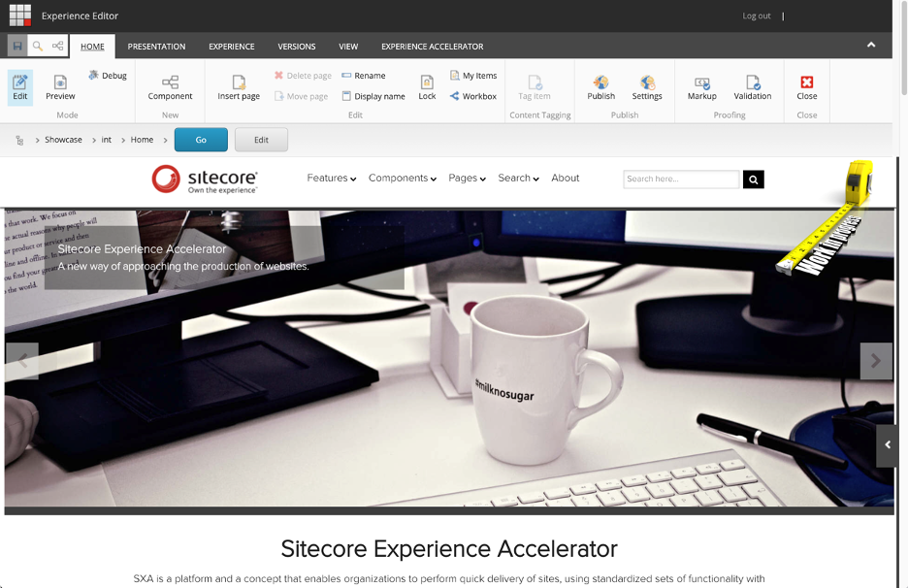Switch to Preview mode
Image resolution: width=908 pixels, height=588 pixels.
pyautogui.click(x=60, y=87)
